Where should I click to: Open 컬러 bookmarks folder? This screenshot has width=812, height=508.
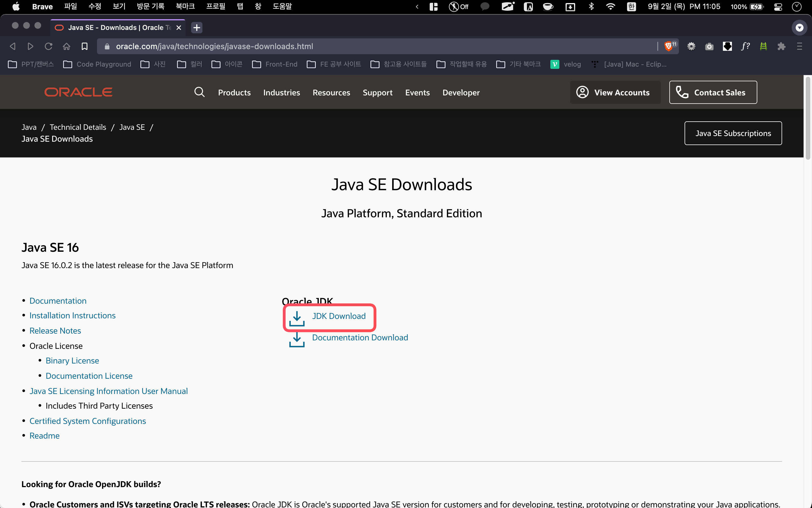(x=189, y=64)
